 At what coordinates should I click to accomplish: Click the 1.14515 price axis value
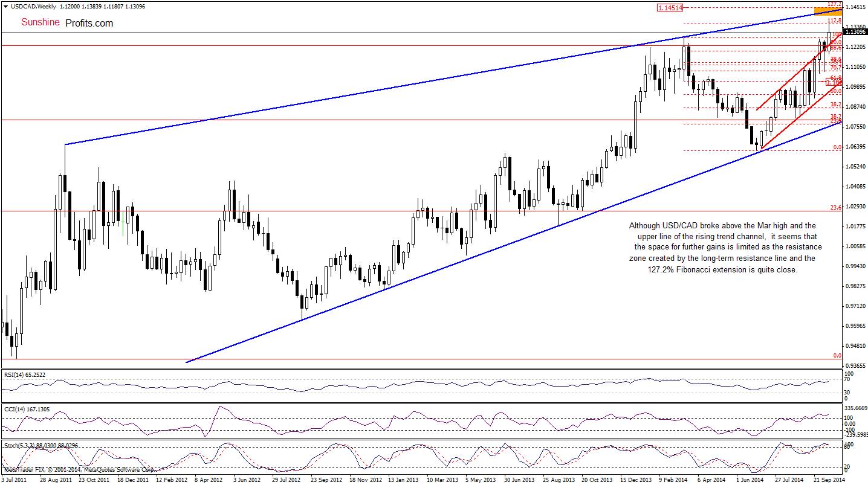tap(855, 7)
